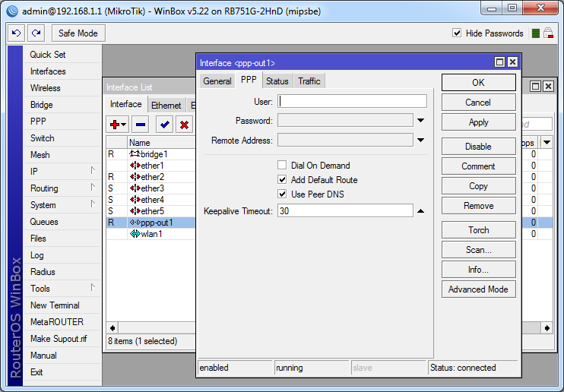The width and height of the screenshot is (564, 392).
Task: Click the Torch button
Action: [x=478, y=229]
